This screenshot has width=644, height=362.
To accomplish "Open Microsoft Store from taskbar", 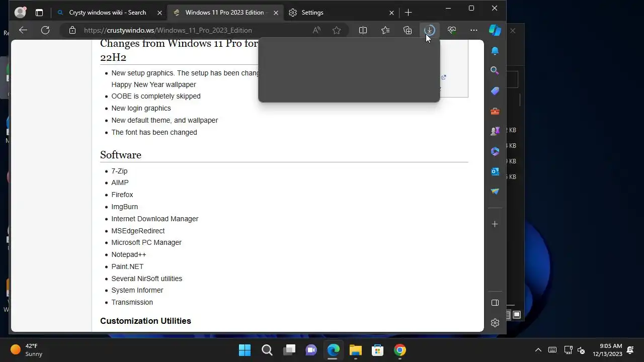I will coord(377,350).
